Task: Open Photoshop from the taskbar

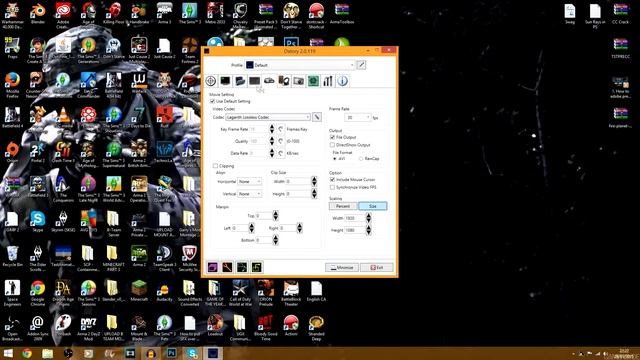Action: click(x=171, y=353)
